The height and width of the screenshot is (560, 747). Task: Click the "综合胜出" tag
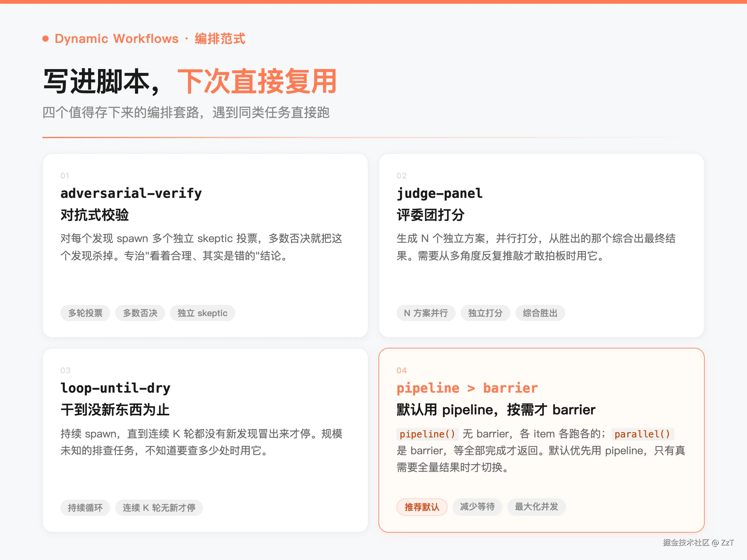(x=540, y=313)
